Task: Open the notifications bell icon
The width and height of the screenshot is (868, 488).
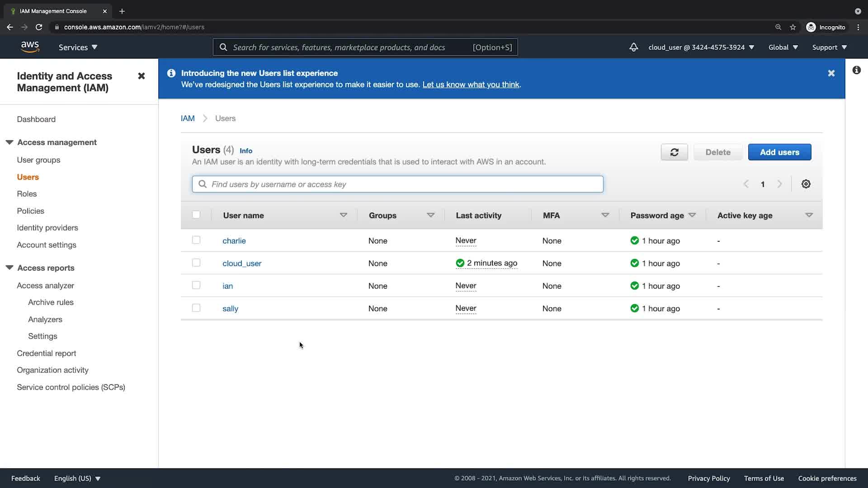Action: click(633, 47)
